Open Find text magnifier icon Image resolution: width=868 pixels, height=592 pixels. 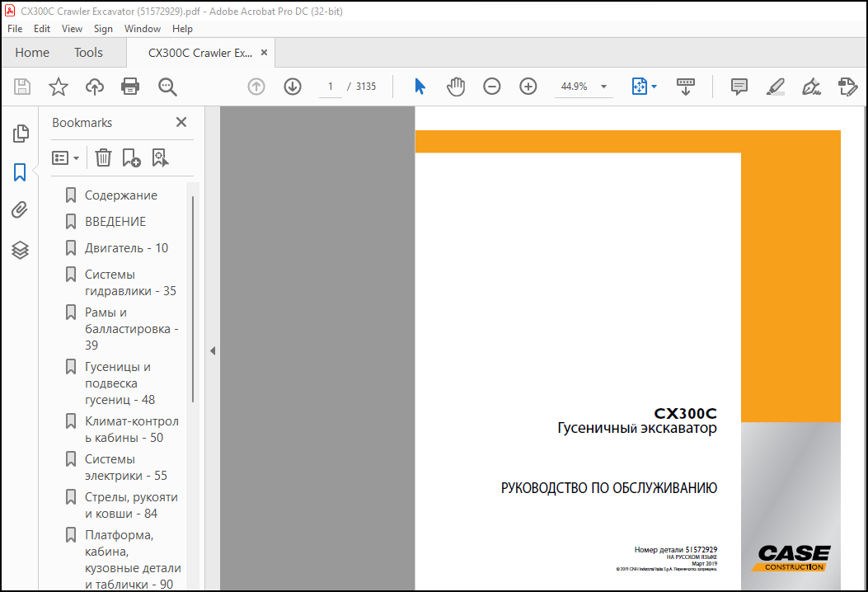pyautogui.click(x=167, y=87)
